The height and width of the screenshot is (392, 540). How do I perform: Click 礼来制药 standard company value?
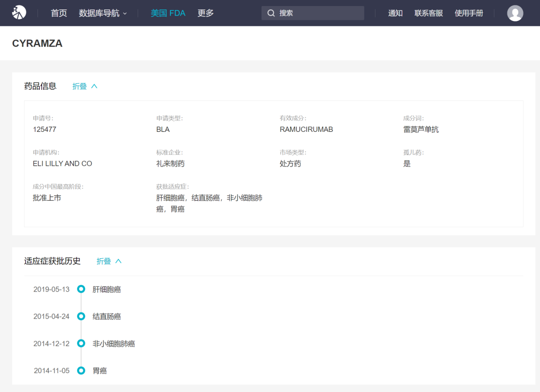[x=170, y=164]
